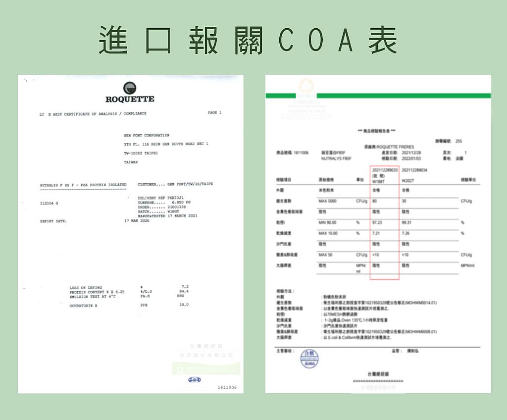Click the "116 HSIN SEN SOUTH ROAD" address line
Viewport: 507px width, 420px height.
pos(166,144)
